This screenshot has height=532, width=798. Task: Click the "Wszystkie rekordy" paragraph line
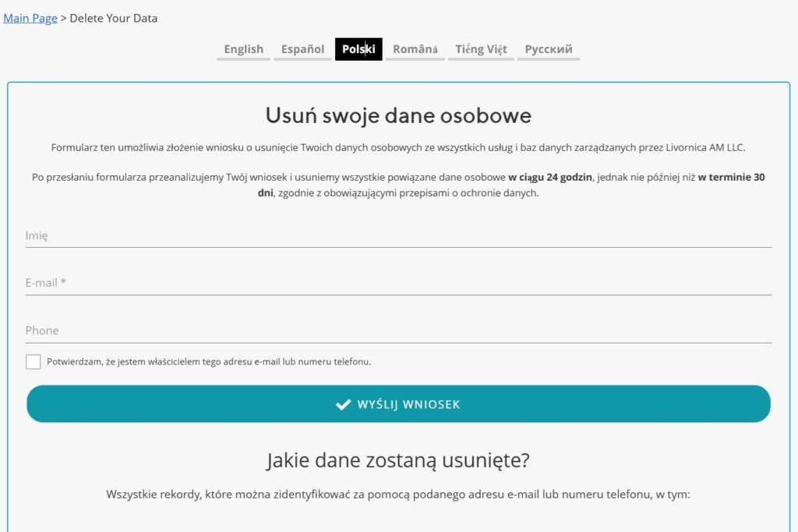tap(398, 494)
